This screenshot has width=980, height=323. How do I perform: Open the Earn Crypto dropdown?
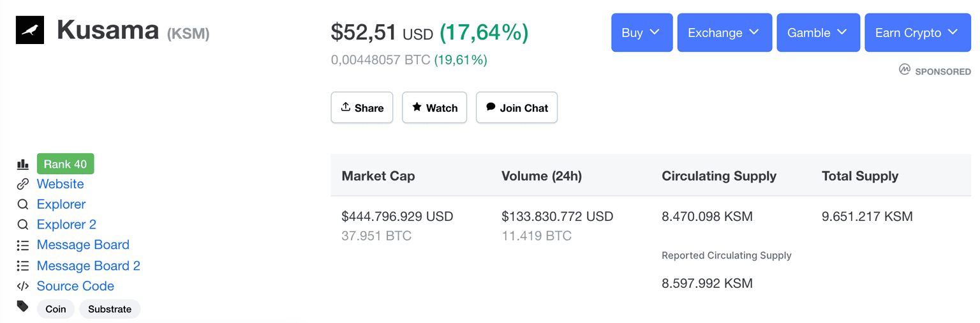917,33
